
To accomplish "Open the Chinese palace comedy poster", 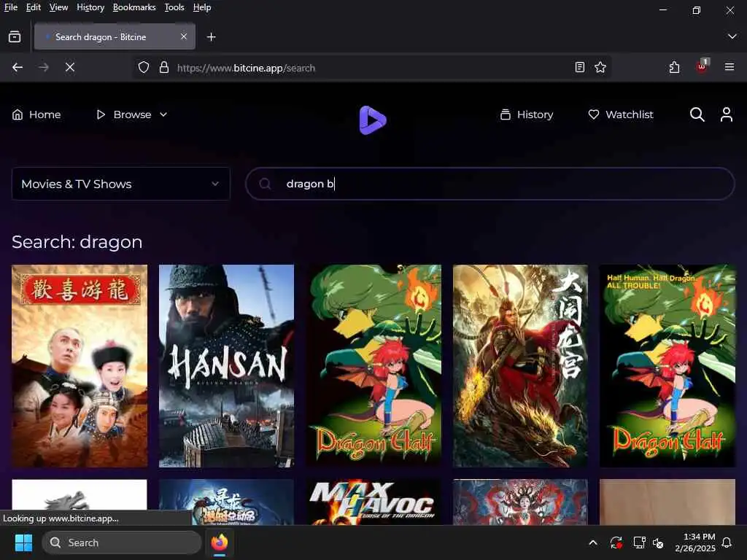I will [80, 366].
